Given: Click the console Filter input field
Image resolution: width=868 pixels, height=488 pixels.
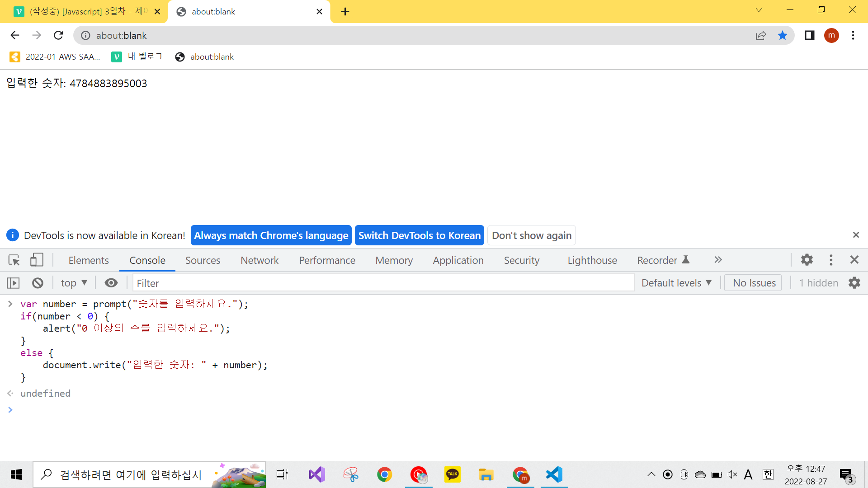Looking at the screenshot, I should pos(383,283).
